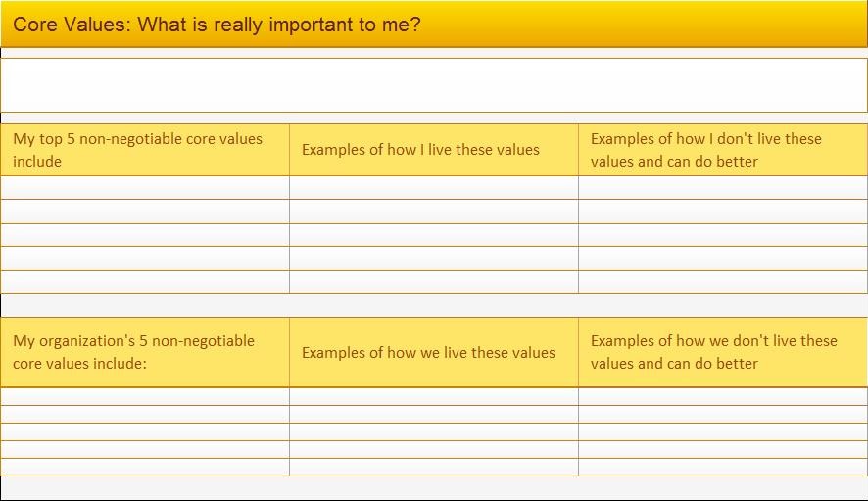The image size is (868, 501).
Task: Select the second empty cell under 'Examples of how we live these values'
Action: click(x=434, y=415)
